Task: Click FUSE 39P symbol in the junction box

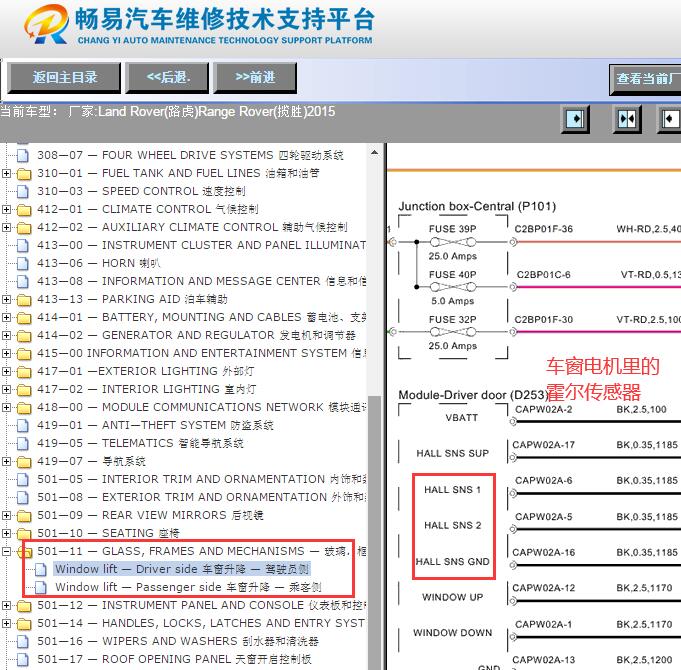Action: (453, 242)
